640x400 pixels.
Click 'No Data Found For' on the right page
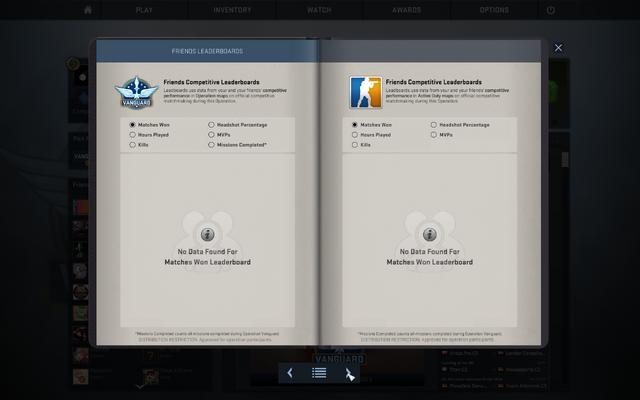coord(429,251)
